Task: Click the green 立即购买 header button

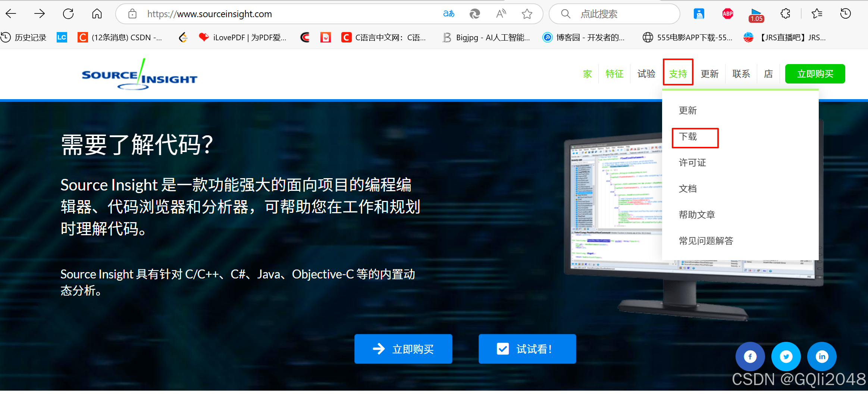Action: tap(815, 74)
